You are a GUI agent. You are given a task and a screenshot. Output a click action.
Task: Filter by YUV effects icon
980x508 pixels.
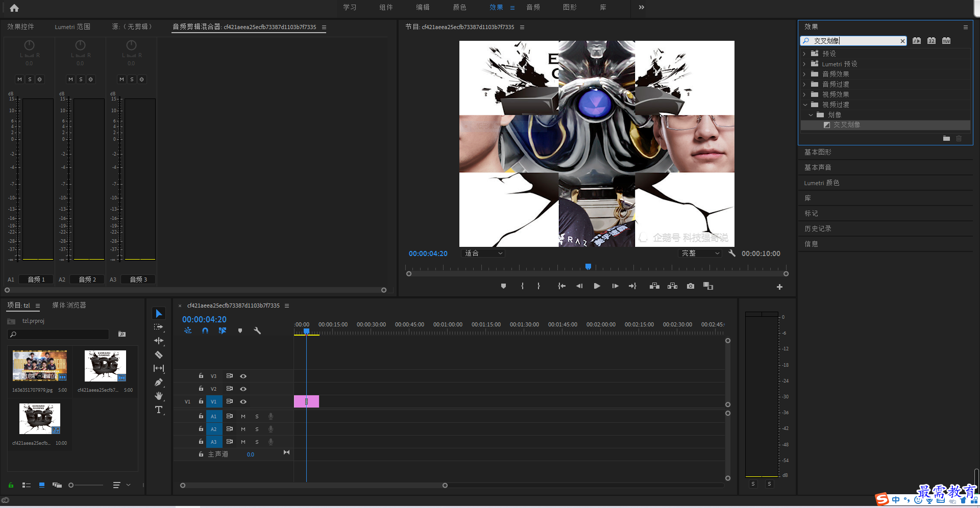click(x=946, y=41)
